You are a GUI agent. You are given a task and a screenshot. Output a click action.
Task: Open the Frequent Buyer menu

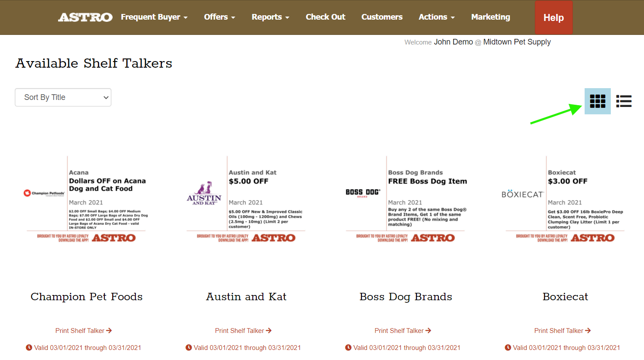(154, 17)
